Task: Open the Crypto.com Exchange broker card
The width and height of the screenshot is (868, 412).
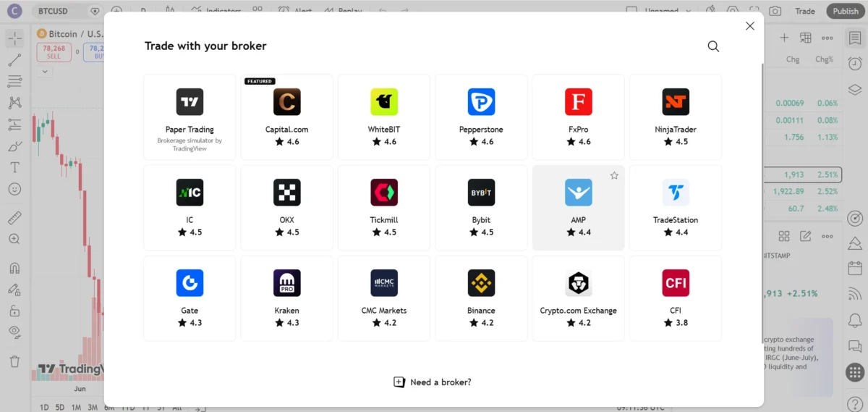Action: pyautogui.click(x=578, y=298)
